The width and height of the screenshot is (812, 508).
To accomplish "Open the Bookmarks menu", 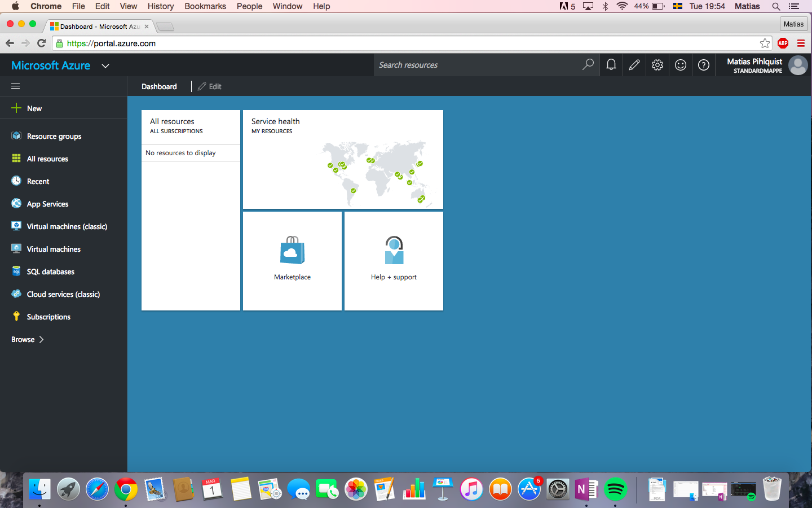I will click(205, 6).
